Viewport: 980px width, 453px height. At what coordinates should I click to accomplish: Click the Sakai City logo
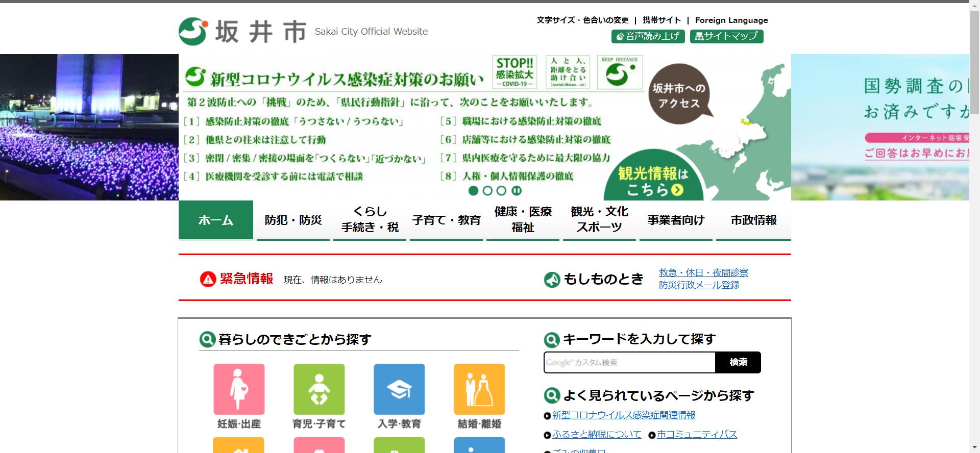242,32
